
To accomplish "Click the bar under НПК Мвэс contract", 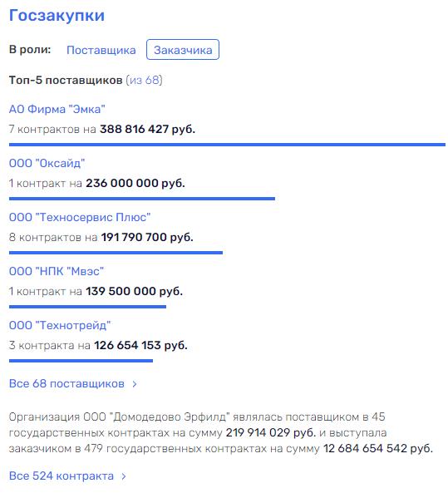I will coord(87,307).
